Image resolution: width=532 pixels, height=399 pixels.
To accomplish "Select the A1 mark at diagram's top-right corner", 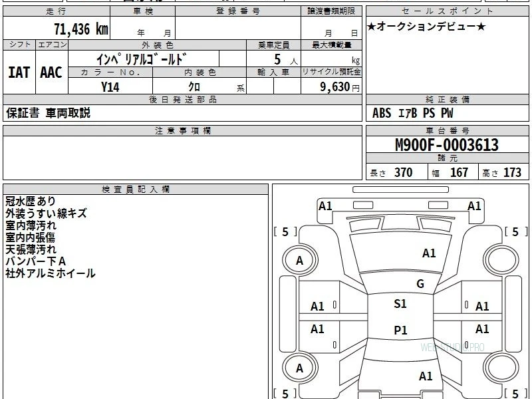I will point(474,206).
